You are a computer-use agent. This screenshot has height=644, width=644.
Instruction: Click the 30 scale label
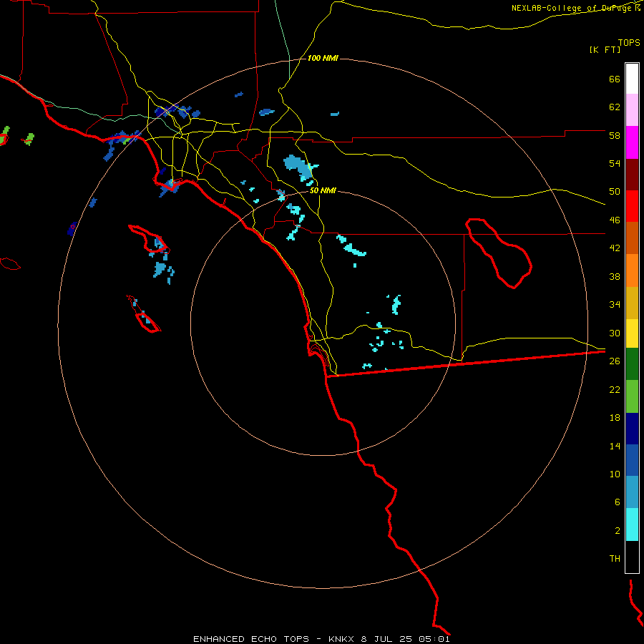coord(615,333)
